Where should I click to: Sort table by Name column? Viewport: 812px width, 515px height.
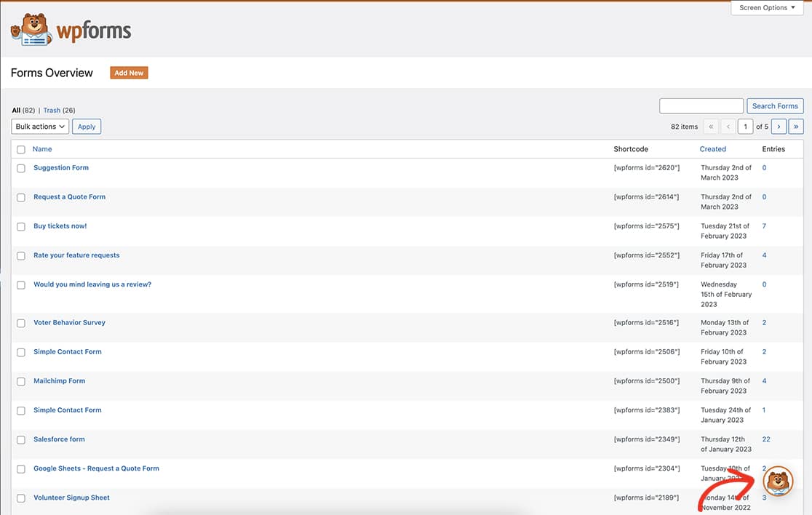tap(42, 149)
